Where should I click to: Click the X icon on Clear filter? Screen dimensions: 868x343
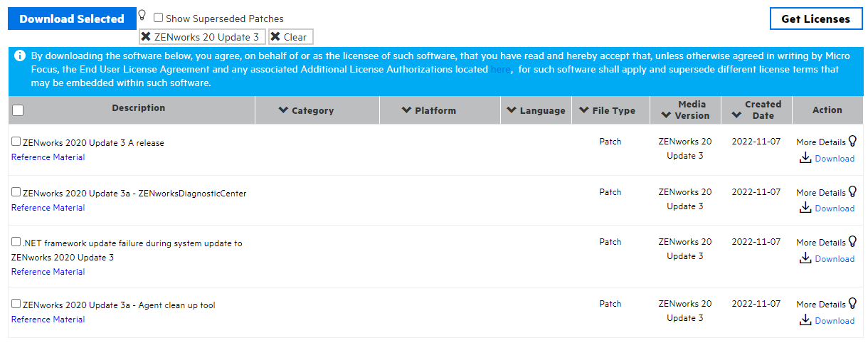[275, 37]
